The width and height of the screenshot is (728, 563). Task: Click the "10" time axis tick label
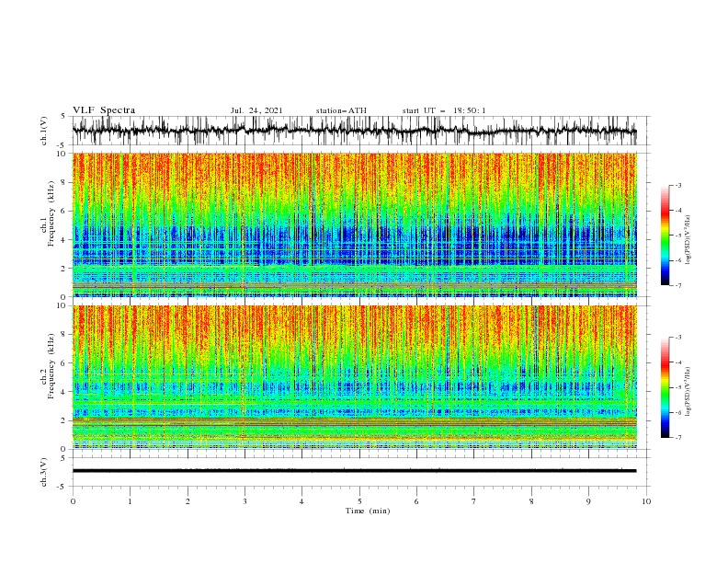(646, 501)
